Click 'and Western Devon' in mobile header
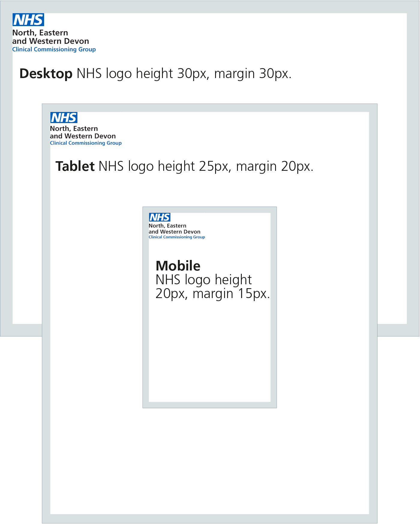The width and height of the screenshot is (420, 525). click(175, 232)
